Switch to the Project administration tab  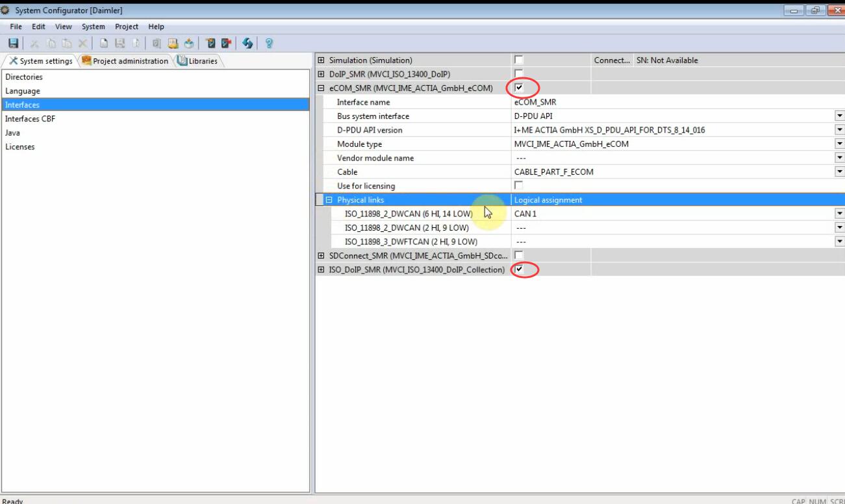[125, 61]
